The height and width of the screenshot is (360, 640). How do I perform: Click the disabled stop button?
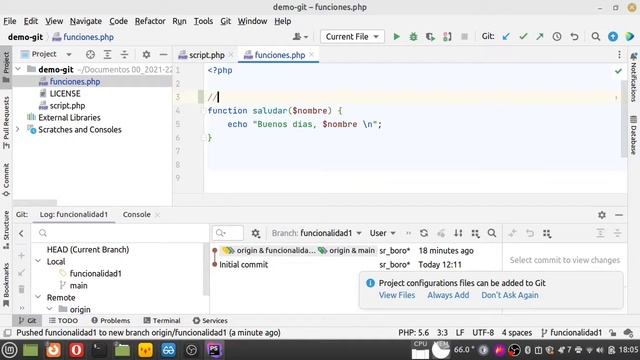tap(464, 37)
